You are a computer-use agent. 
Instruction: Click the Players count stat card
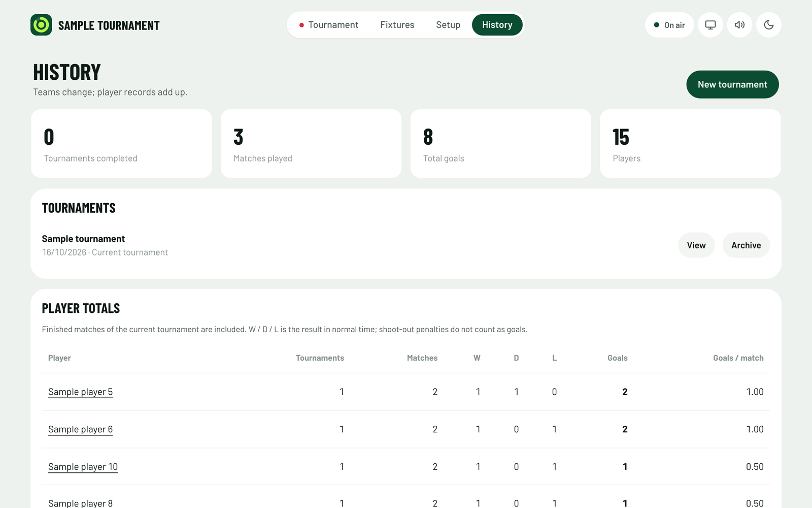pyautogui.click(x=690, y=143)
